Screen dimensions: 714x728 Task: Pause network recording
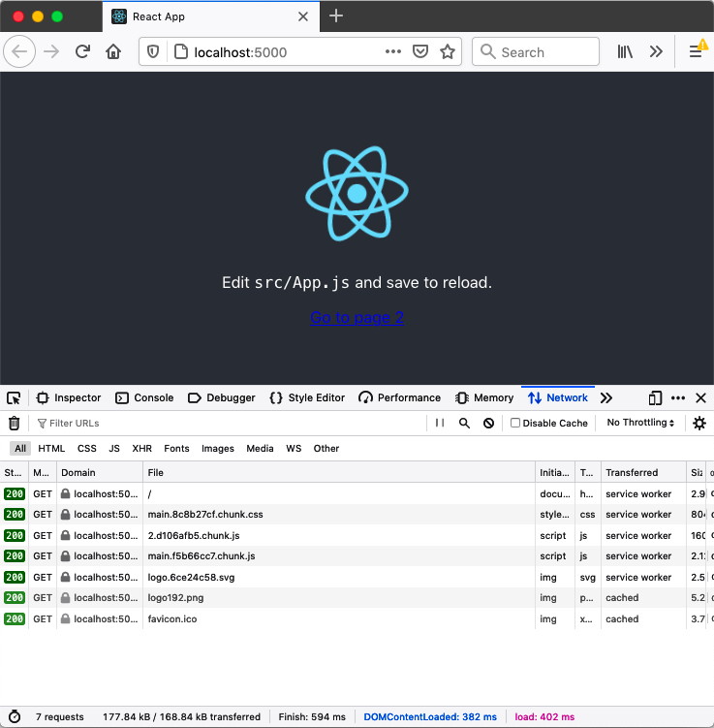pyautogui.click(x=440, y=424)
